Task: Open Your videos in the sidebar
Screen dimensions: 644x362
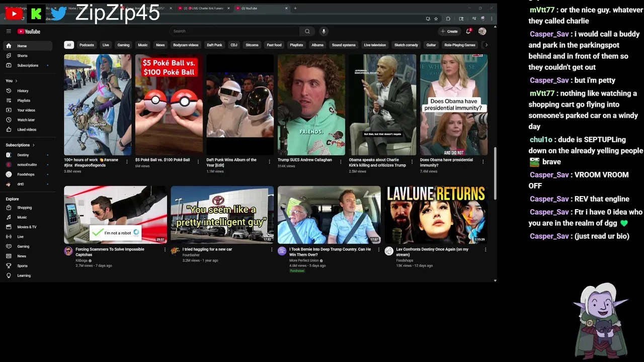Action: [28, 110]
